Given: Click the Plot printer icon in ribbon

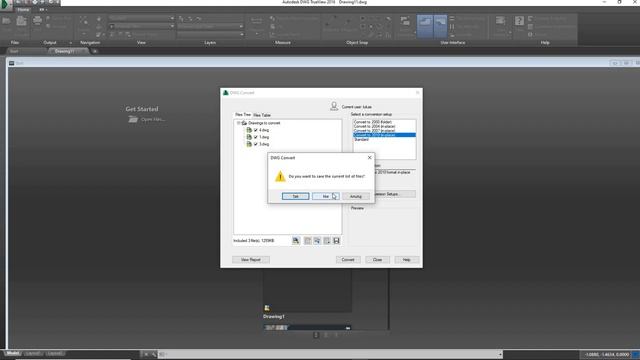Looking at the screenshot, I should 37,20.
